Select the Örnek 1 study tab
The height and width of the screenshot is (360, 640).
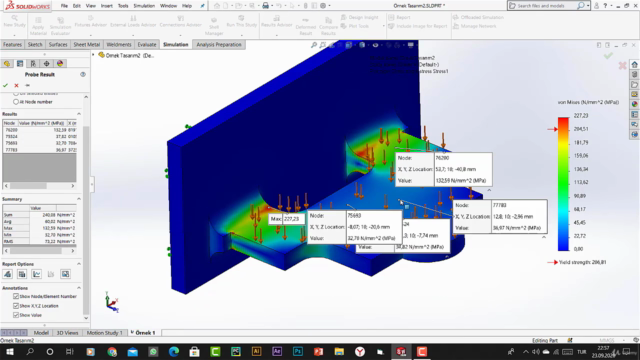[x=143, y=333]
